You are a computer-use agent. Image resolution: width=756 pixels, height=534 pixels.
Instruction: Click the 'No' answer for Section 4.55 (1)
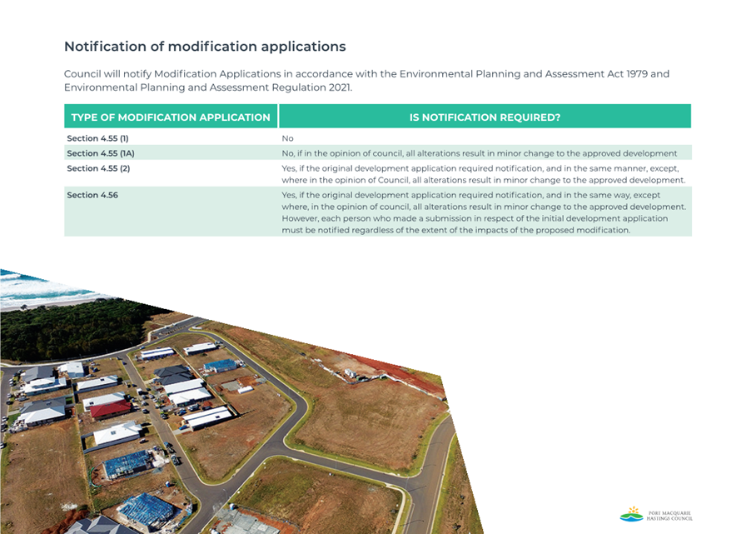click(287, 138)
